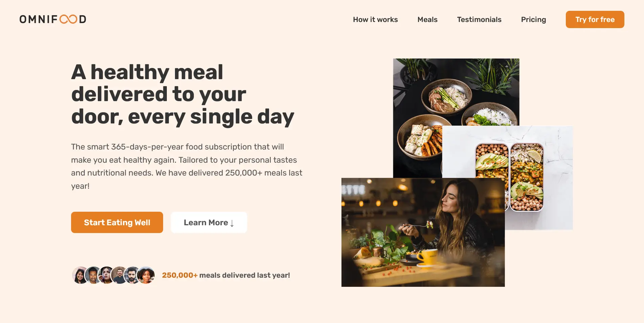Image resolution: width=644 pixels, height=323 pixels.
Task: Select the fourth customer avatar
Action: coord(119,275)
